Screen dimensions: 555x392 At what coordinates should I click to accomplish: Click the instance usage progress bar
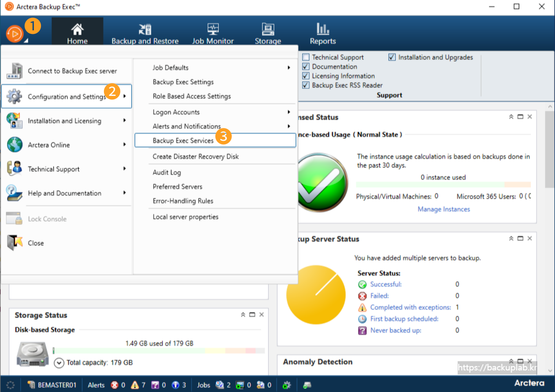443,185
